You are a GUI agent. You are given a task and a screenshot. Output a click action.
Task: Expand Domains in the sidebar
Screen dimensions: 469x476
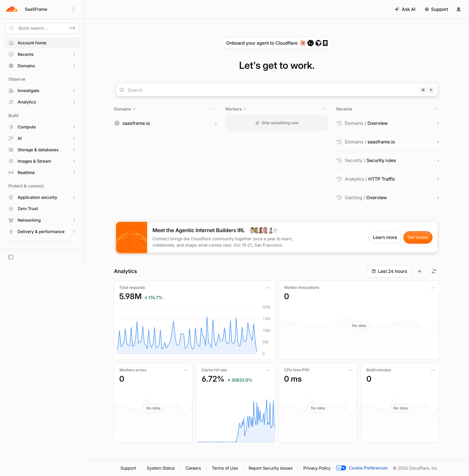(x=42, y=66)
